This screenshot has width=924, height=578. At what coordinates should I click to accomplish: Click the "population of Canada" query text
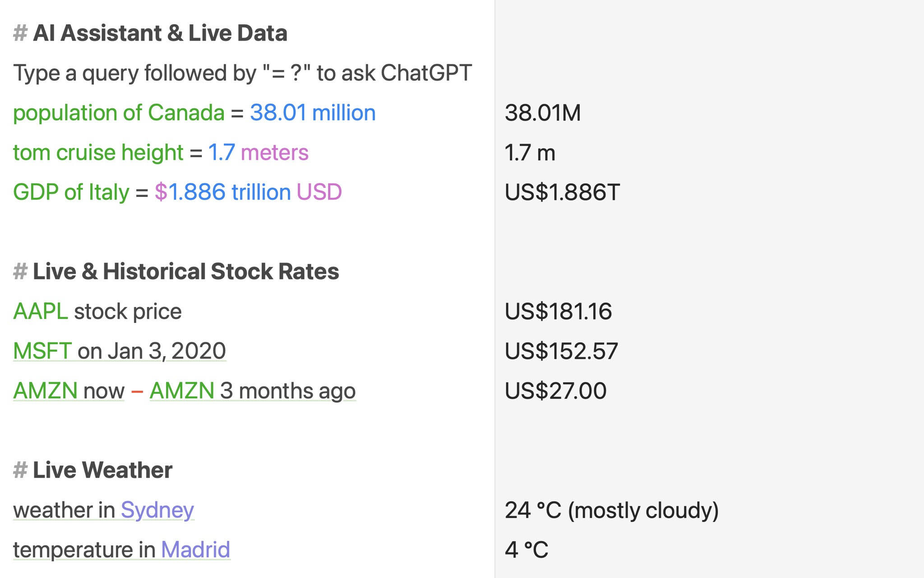coord(119,113)
